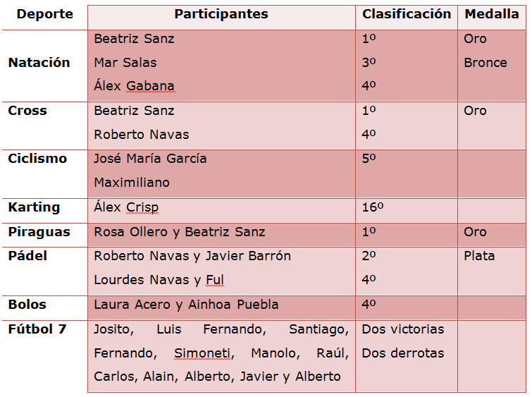Select the Bolos row label
This screenshot has width=532, height=397.
point(27,305)
